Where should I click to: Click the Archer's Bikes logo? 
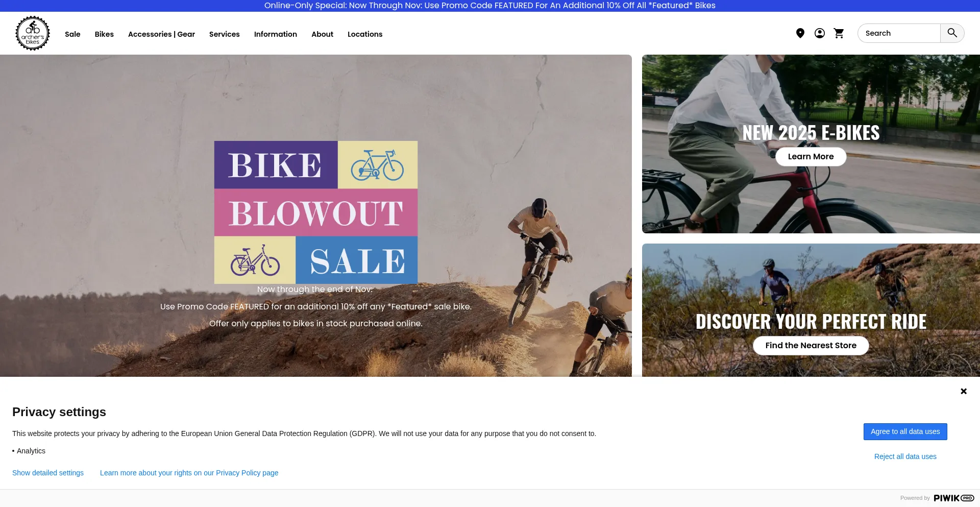click(33, 33)
